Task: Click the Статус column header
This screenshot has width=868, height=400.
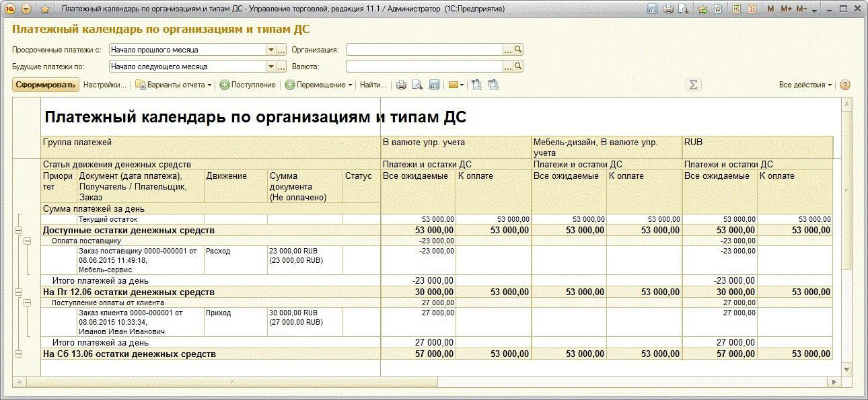Action: coord(362,186)
